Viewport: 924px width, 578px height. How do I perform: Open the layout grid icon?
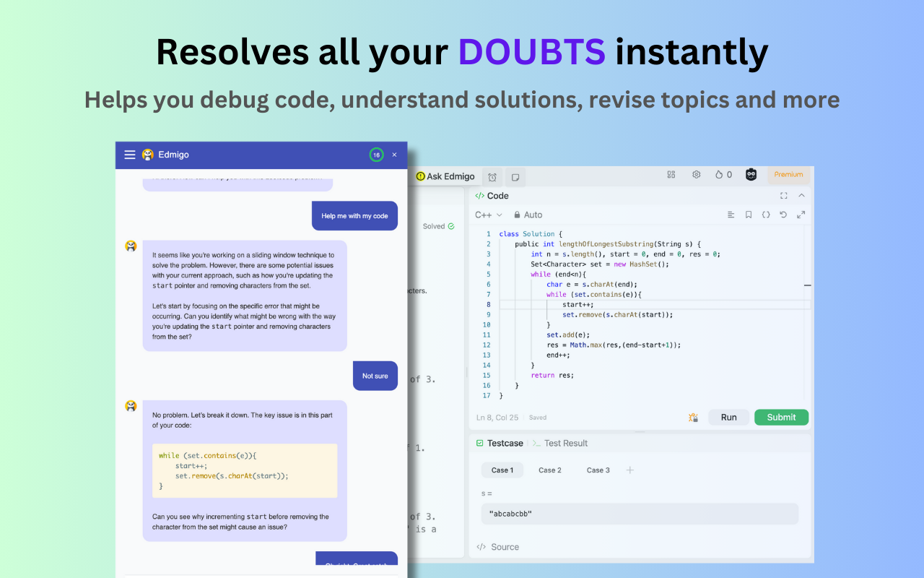pos(671,174)
